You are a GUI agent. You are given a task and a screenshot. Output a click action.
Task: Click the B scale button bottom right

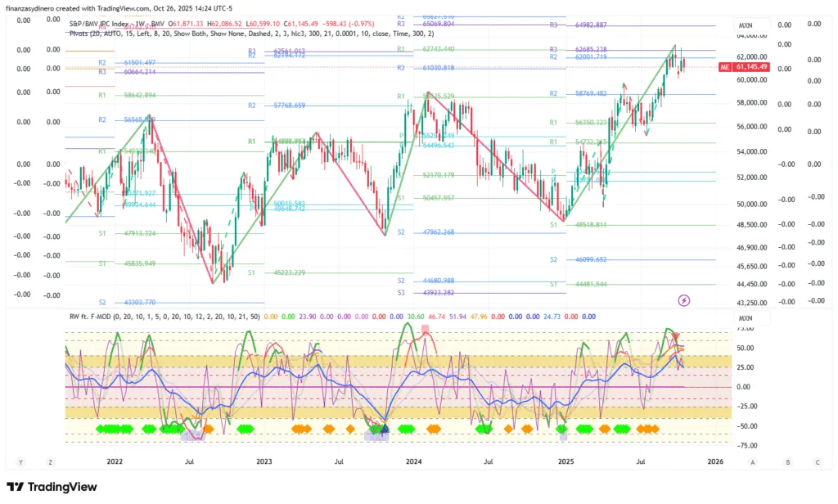pos(787,462)
